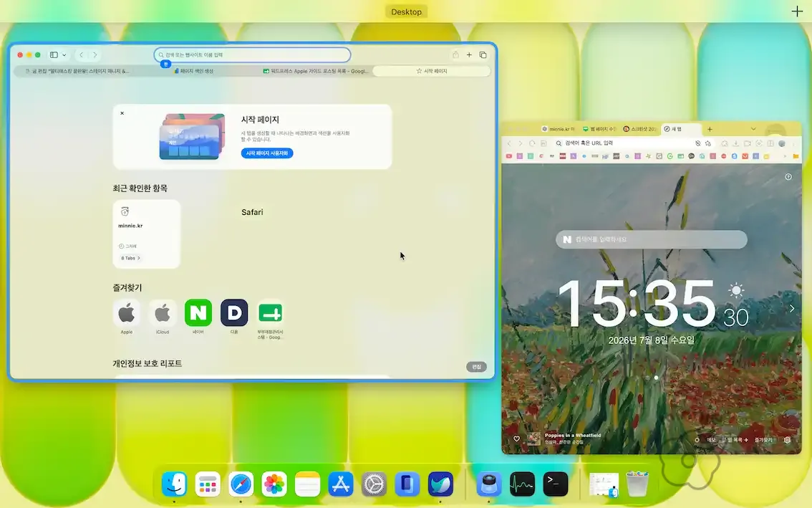Open Finder from the Dock
This screenshot has width=812, height=508.
point(175,484)
